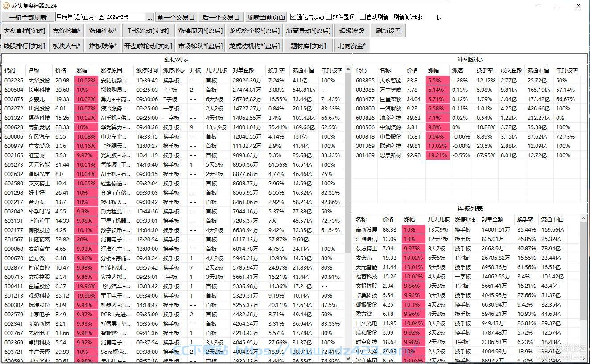Open the 北向资金* tab
The width and height of the screenshot is (590, 364).
(x=352, y=45)
